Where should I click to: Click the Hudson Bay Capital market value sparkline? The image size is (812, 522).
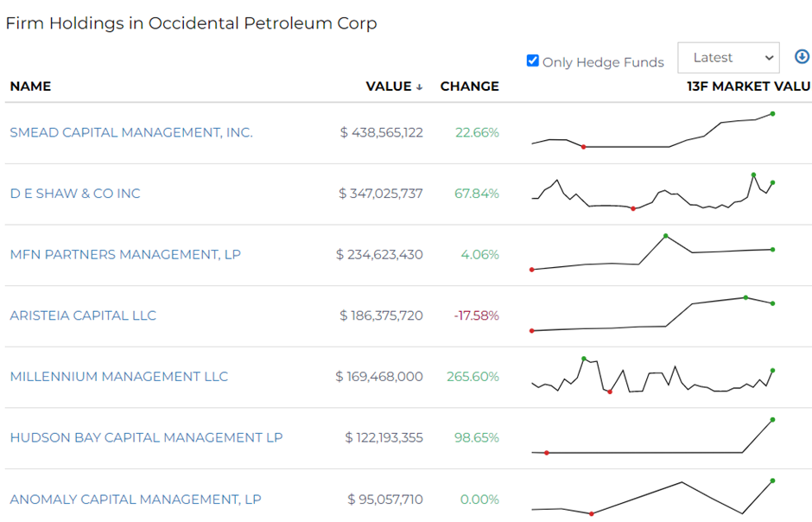point(652,436)
